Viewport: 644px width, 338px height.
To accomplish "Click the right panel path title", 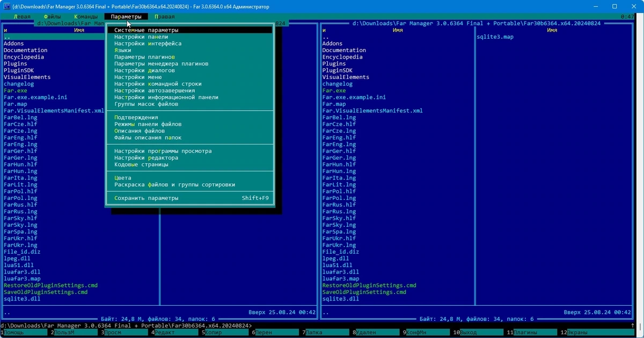I will [x=477, y=24].
